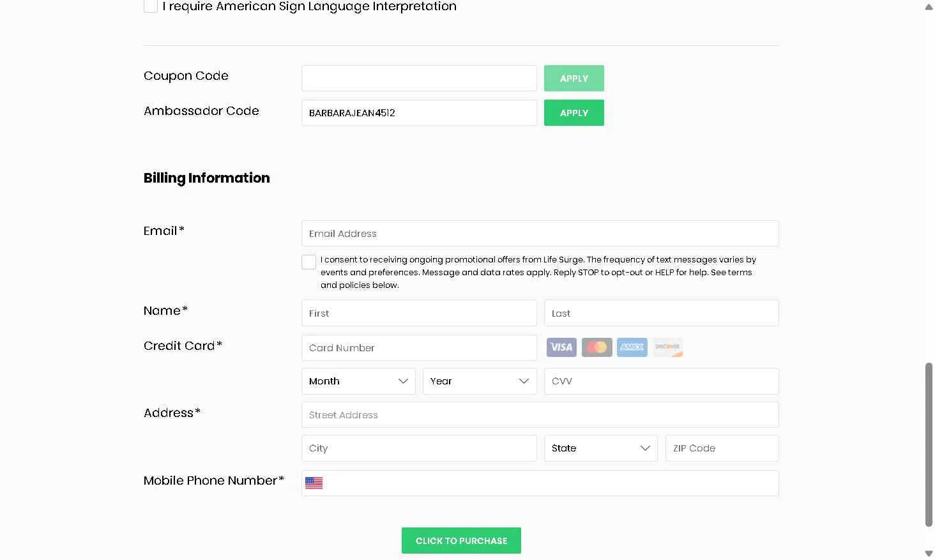This screenshot has width=935, height=560.
Task: Click into the Ambassador Code field
Action: (419, 113)
